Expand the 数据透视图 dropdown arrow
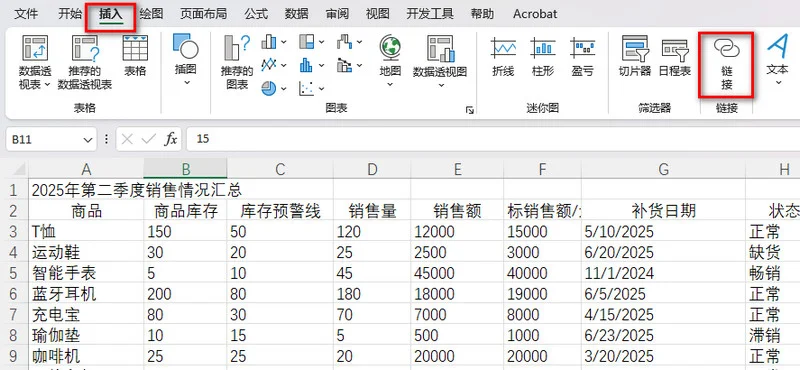Screen dimensions: 800x370 point(441,85)
